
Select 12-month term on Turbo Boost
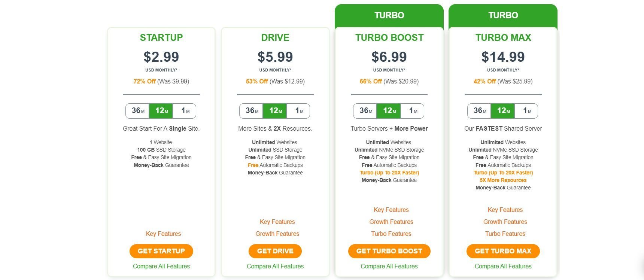tap(389, 111)
